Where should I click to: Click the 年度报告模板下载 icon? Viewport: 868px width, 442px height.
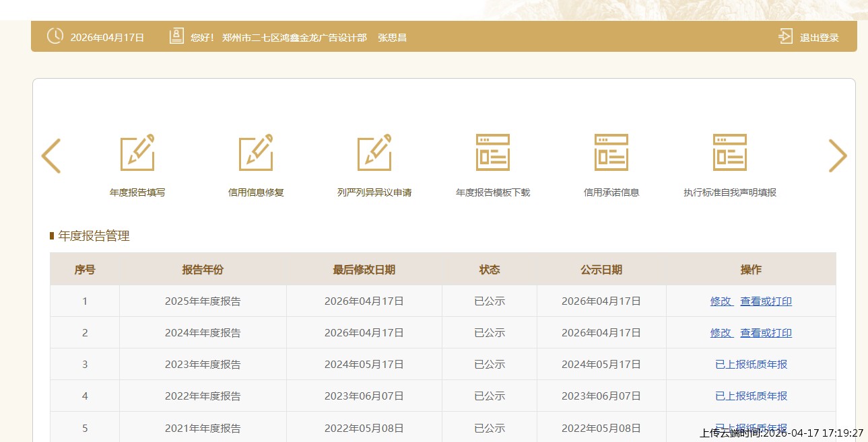pyautogui.click(x=493, y=152)
